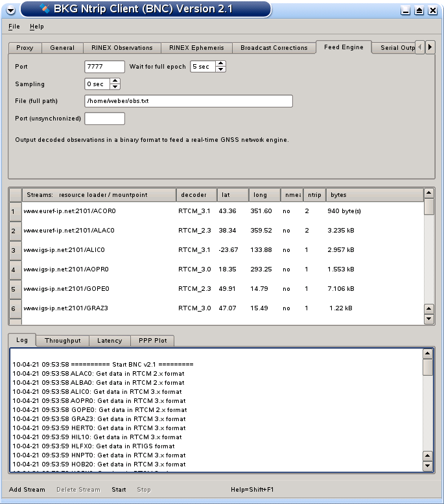Decrease the Sampling value
Screen dimensions: 444x504
point(115,87)
